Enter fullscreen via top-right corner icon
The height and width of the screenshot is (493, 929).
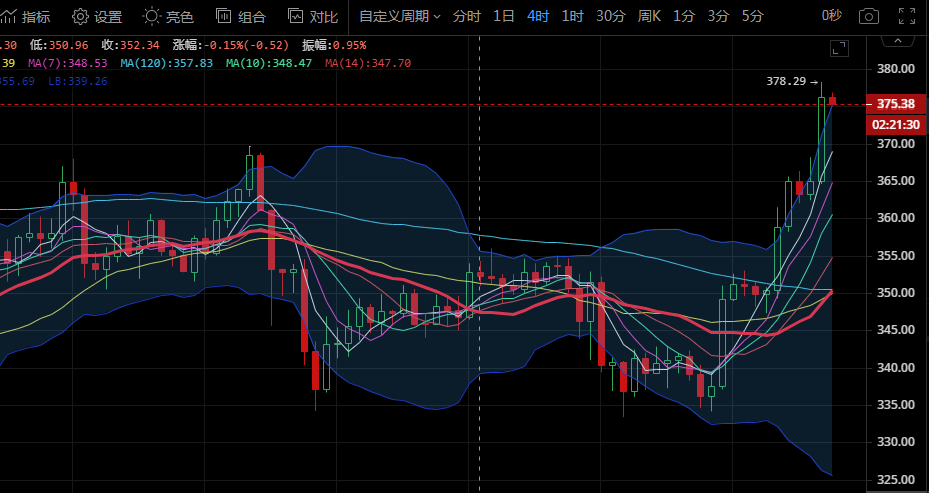(x=906, y=16)
